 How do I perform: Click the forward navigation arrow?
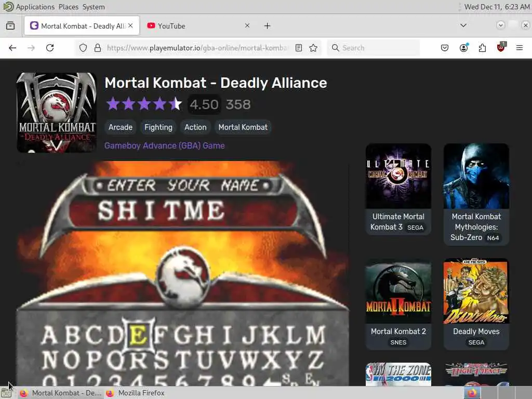click(x=31, y=48)
